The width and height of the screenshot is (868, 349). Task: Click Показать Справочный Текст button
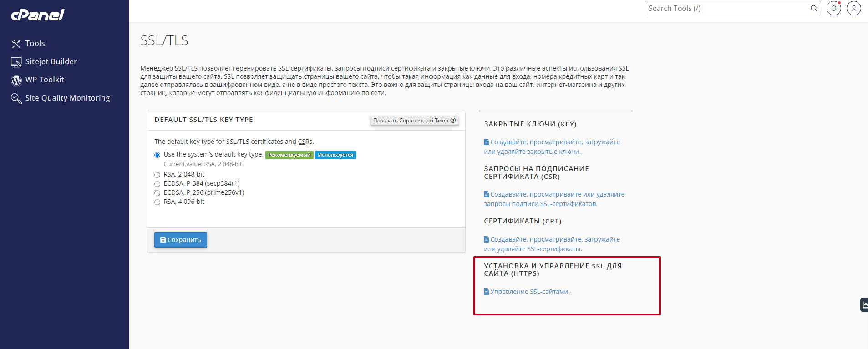pyautogui.click(x=414, y=121)
